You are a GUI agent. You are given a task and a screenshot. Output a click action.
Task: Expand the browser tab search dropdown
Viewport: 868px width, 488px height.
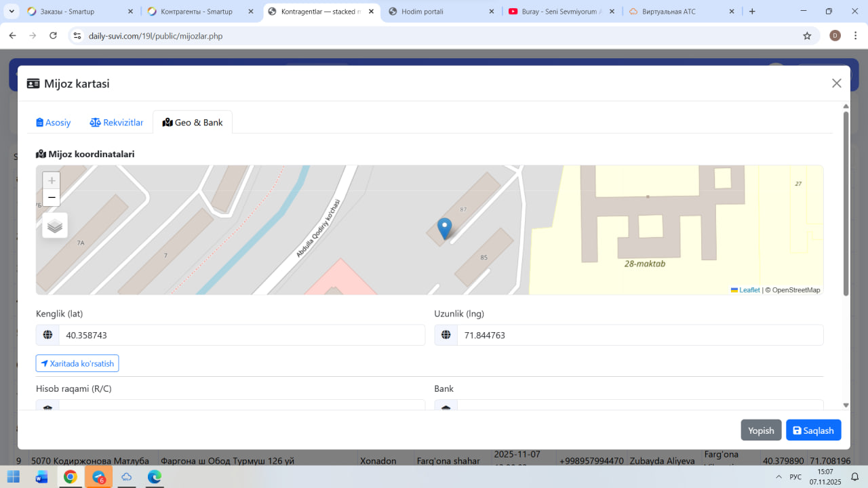click(x=12, y=12)
